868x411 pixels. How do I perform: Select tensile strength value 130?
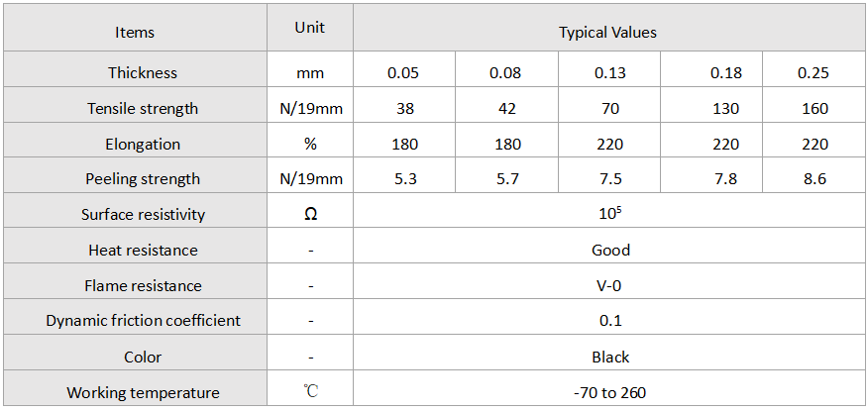coord(725,108)
